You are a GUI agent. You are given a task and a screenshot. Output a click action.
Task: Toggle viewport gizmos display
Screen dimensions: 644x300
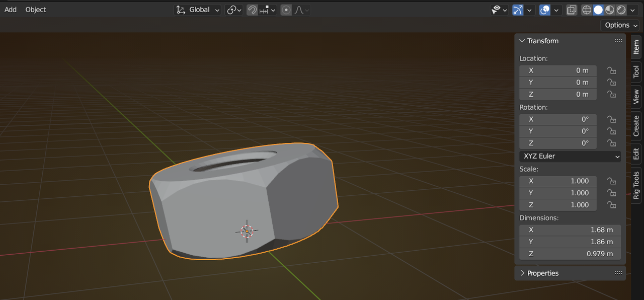pos(518,10)
